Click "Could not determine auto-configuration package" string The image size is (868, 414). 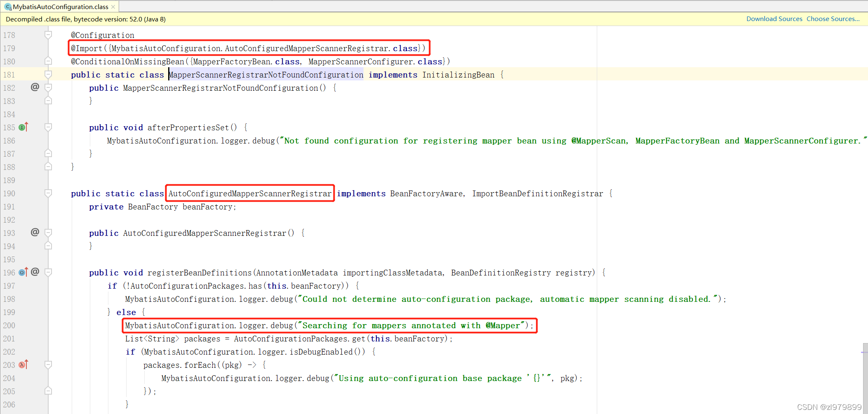508,299
